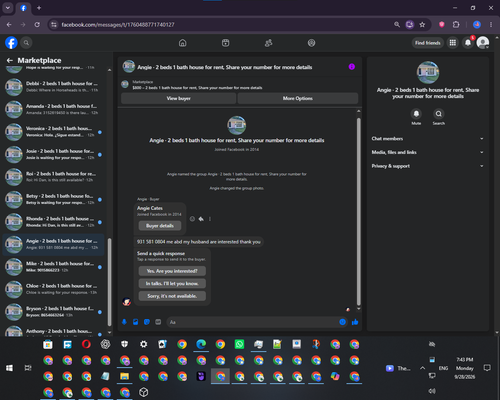Click the View buyer button
This screenshot has width=500, height=400.
pyautogui.click(x=179, y=98)
